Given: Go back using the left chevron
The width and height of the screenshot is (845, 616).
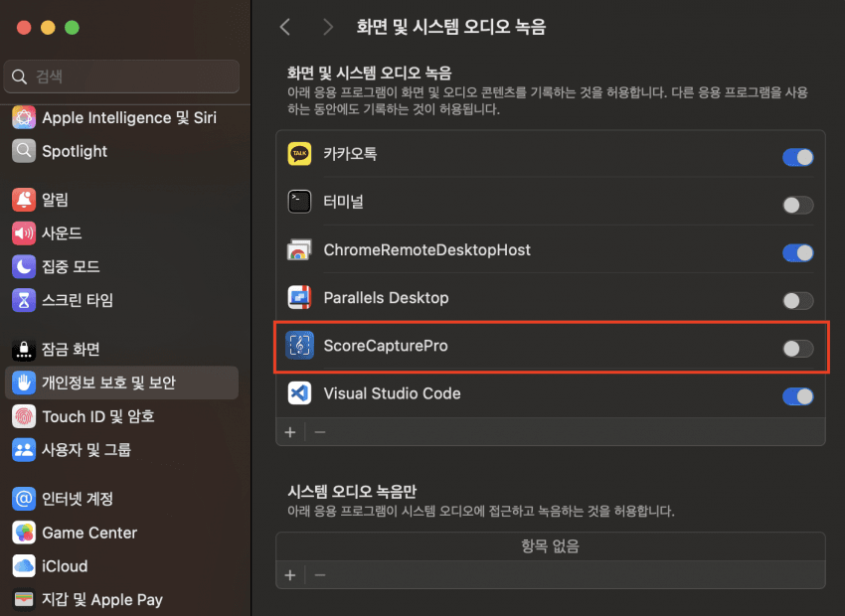Looking at the screenshot, I should (285, 27).
